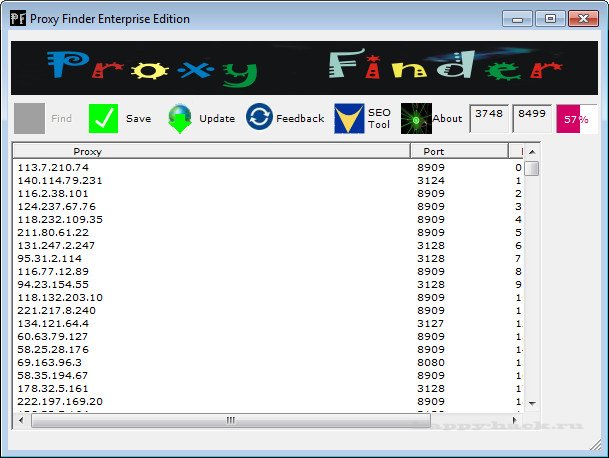The height and width of the screenshot is (458, 609).
Task: Select proxy 113.7.210.74
Action: coord(53,167)
